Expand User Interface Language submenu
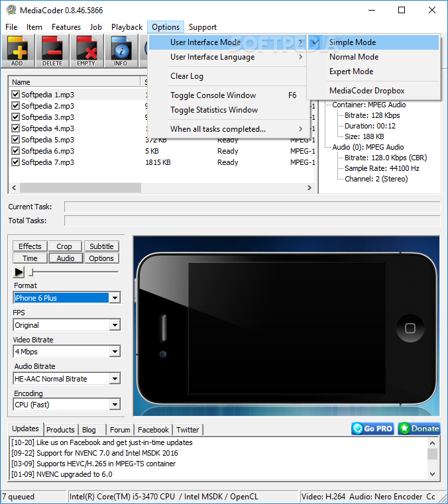Screen dimensions: 448x504 [228, 57]
